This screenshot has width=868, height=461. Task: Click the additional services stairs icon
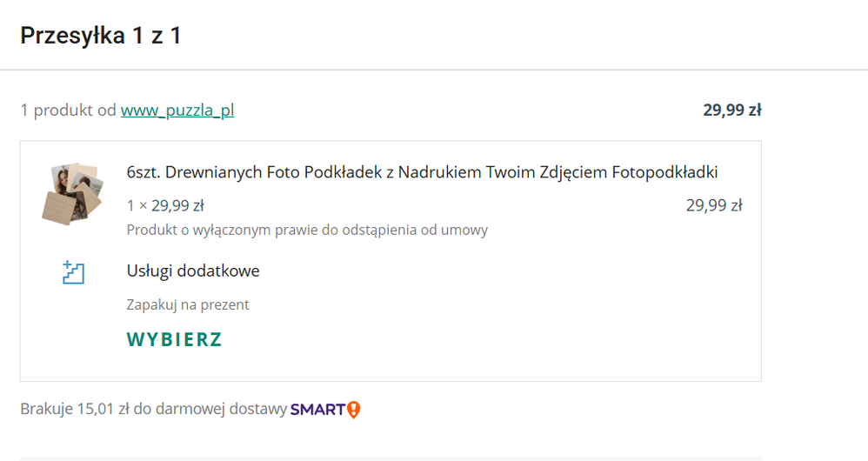[73, 272]
